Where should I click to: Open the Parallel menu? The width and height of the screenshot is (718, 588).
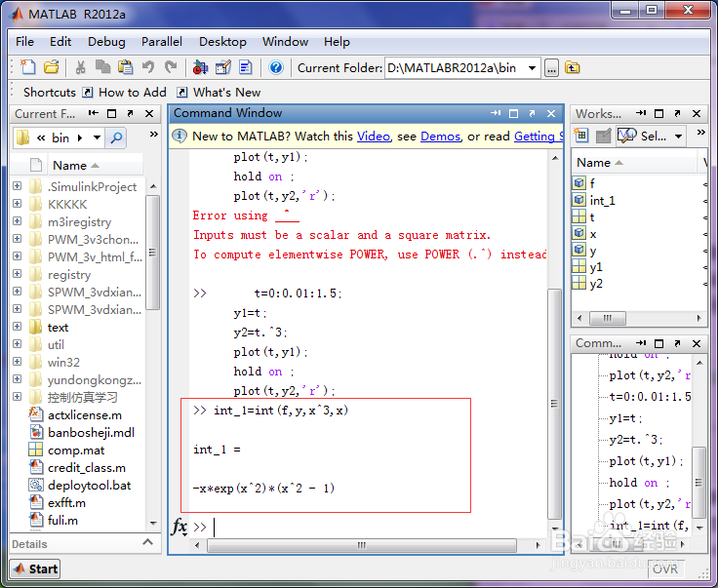pyautogui.click(x=162, y=42)
